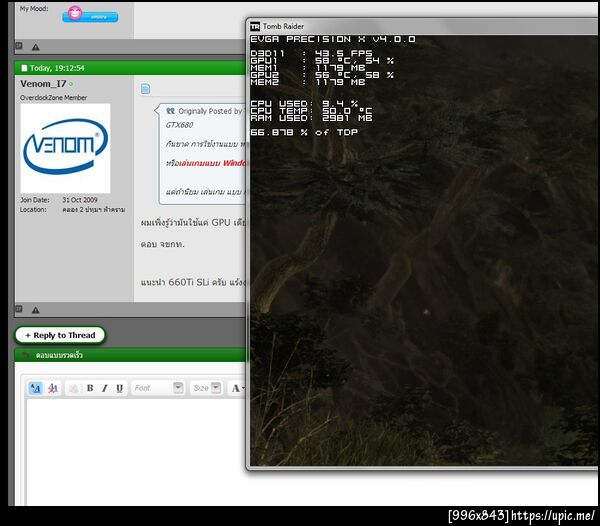Click the 'Today, 19:12:54' post timestamp
600x526 pixels.
pyautogui.click(x=57, y=68)
